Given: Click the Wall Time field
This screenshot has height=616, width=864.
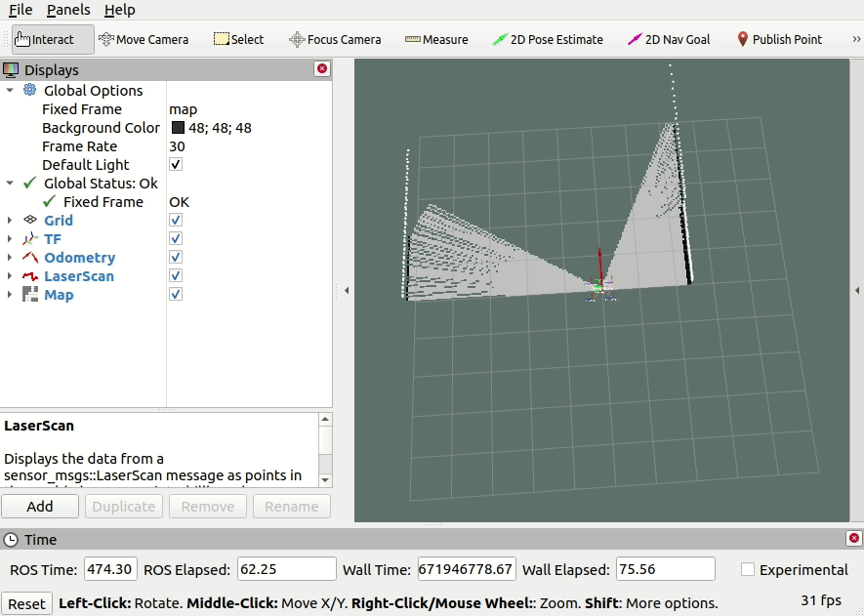Looking at the screenshot, I should click(x=467, y=568).
